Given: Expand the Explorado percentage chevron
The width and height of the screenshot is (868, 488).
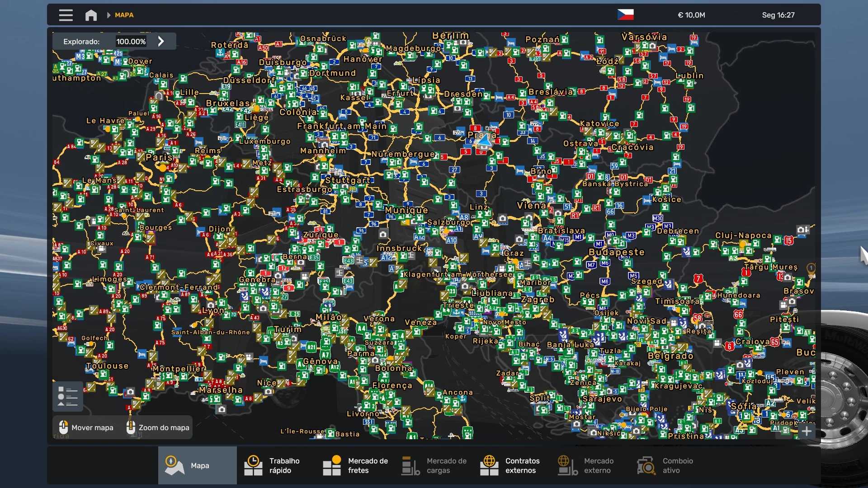Looking at the screenshot, I should coord(161,41).
